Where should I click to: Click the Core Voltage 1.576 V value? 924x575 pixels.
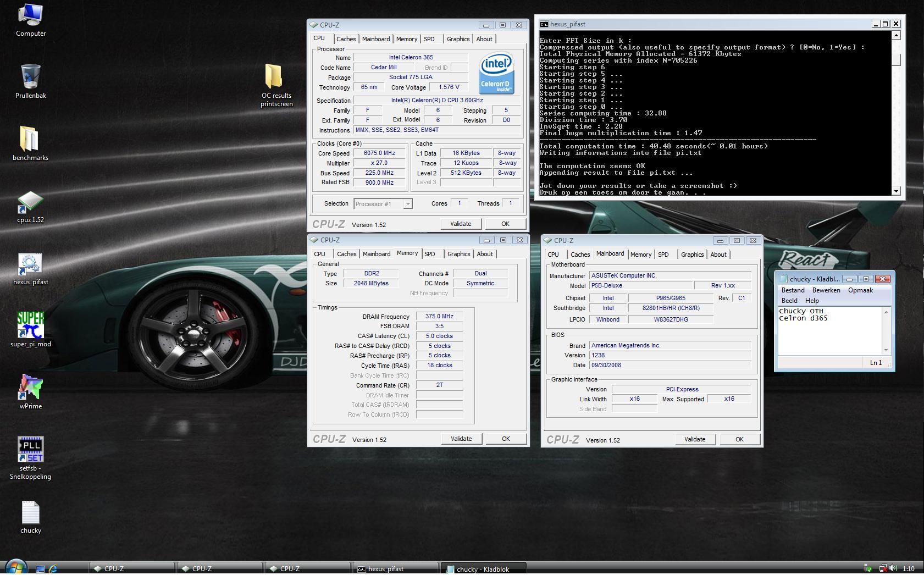449,87
